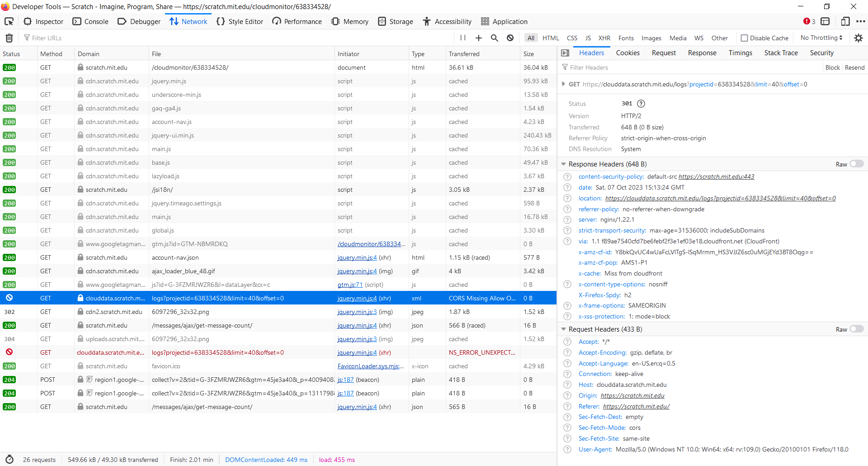Screen dimensions: 868x466
Task: Open the Debugger panel
Action: point(139,21)
